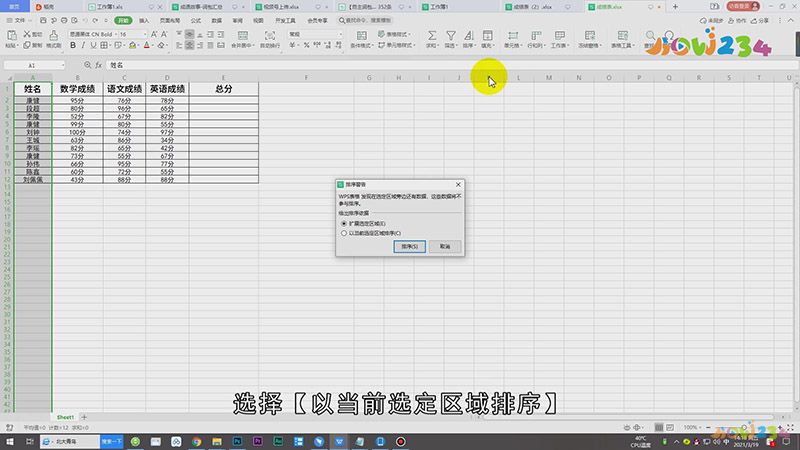Open the cell borders tool
The image size is (800, 450).
(104, 45)
